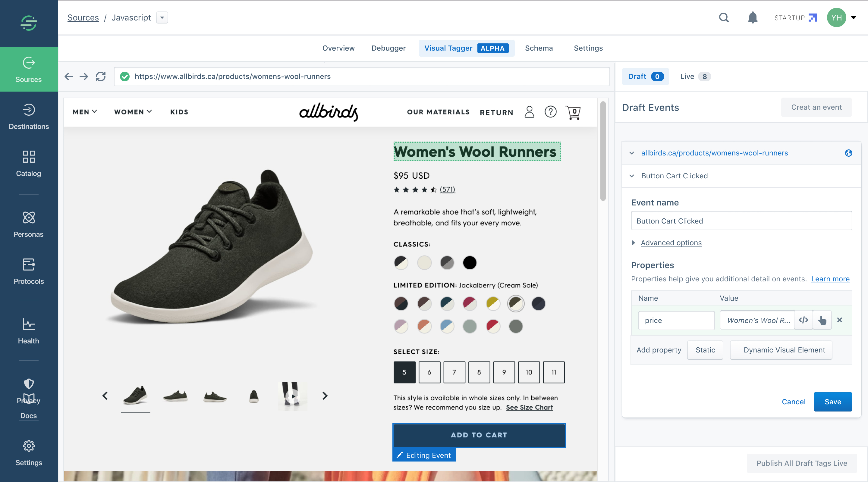This screenshot has height=482, width=868.
Task: Open Personas in the sidebar
Action: (x=29, y=224)
